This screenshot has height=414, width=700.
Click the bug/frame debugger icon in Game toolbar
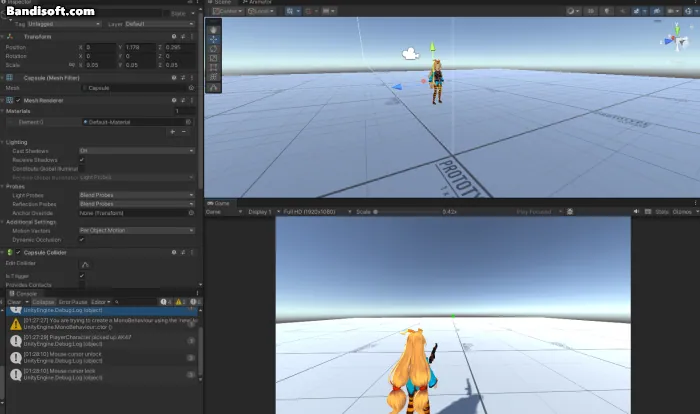(x=570, y=212)
